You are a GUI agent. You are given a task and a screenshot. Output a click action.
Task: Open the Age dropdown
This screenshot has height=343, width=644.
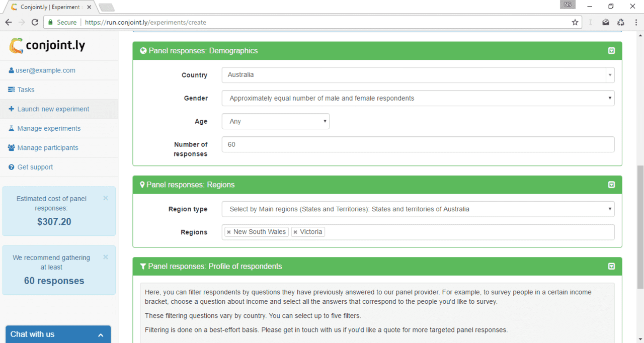(x=275, y=121)
